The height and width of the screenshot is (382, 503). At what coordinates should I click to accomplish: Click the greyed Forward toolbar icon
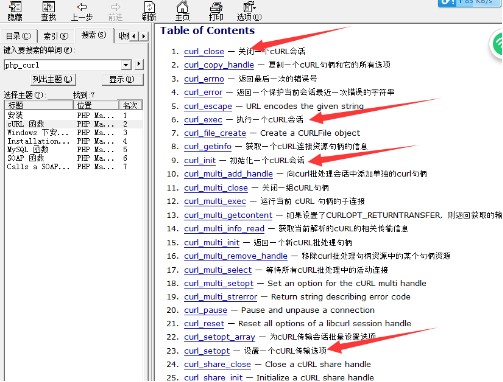point(115,11)
